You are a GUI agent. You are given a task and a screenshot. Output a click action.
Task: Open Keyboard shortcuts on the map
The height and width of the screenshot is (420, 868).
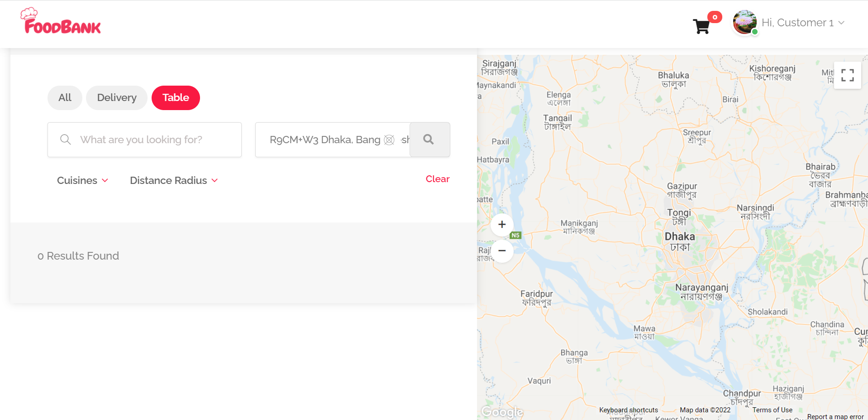[629, 410]
